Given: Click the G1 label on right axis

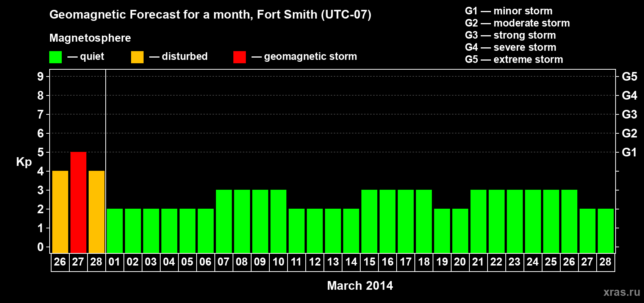Looking at the screenshot, I should tap(629, 152).
